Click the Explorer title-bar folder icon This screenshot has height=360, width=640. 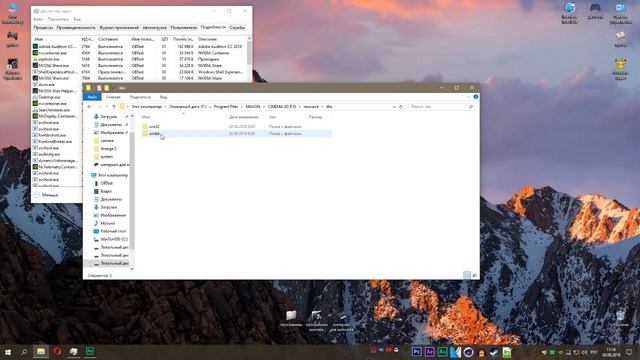click(x=89, y=88)
